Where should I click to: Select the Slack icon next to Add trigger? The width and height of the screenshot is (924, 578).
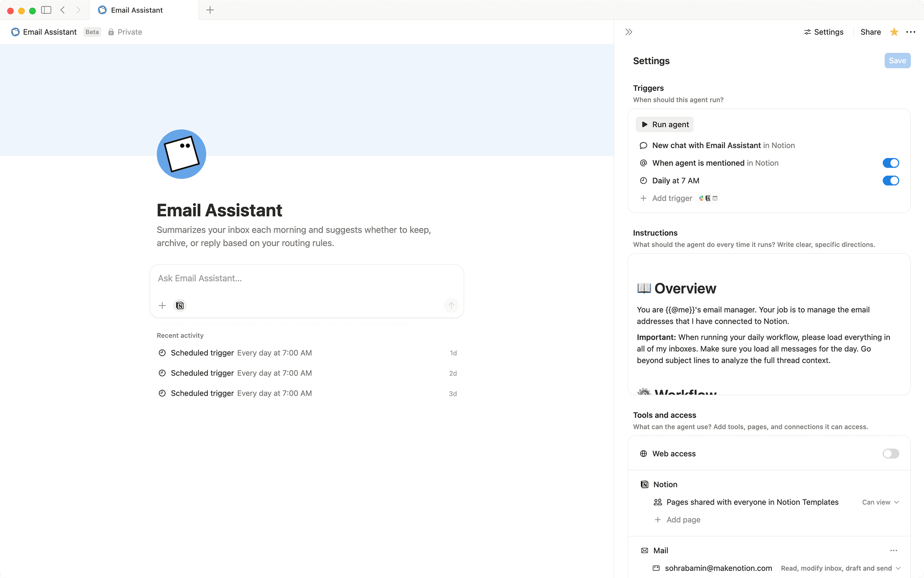(x=700, y=198)
